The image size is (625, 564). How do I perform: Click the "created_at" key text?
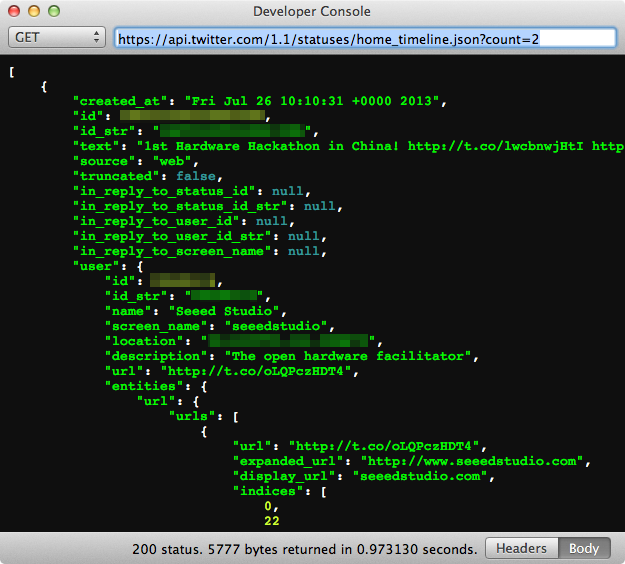(120, 101)
